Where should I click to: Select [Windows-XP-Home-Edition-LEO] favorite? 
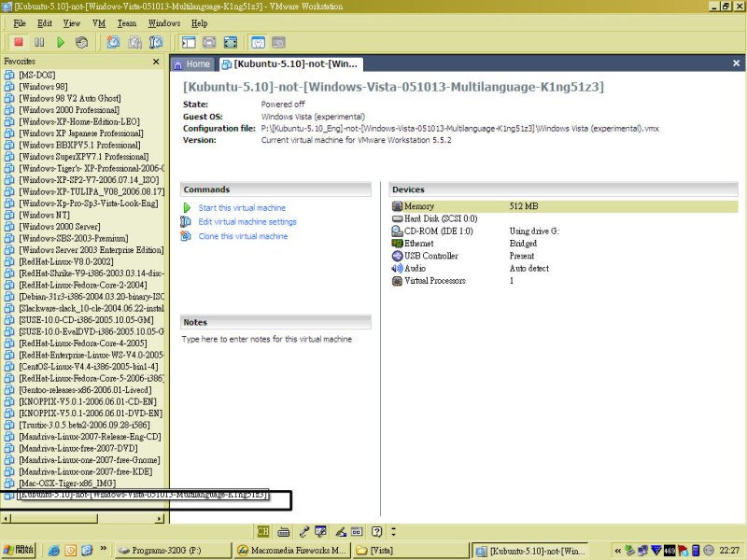coord(79,121)
